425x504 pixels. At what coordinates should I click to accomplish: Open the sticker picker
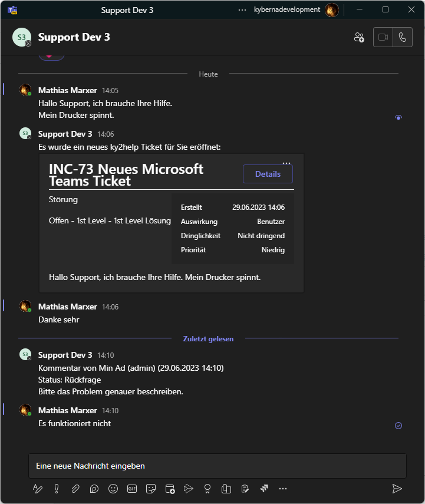pyautogui.click(x=151, y=489)
